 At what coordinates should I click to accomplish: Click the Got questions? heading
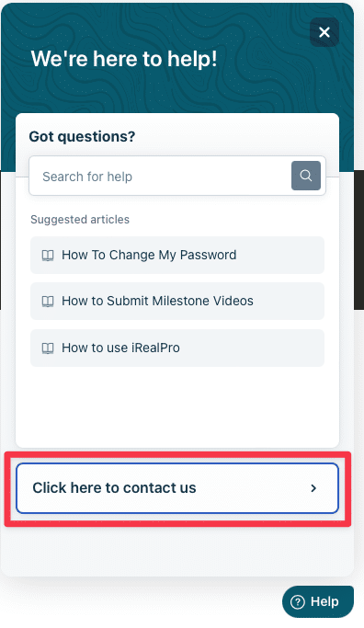pos(82,137)
